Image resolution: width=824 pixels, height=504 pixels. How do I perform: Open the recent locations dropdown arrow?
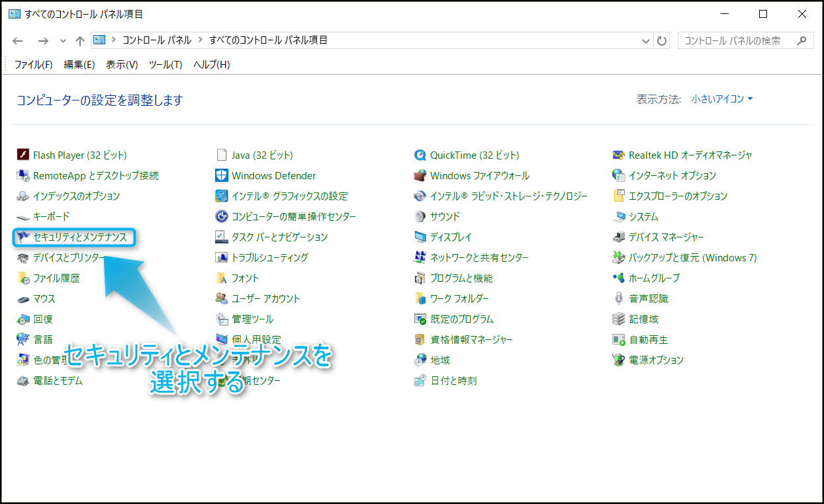(x=63, y=41)
